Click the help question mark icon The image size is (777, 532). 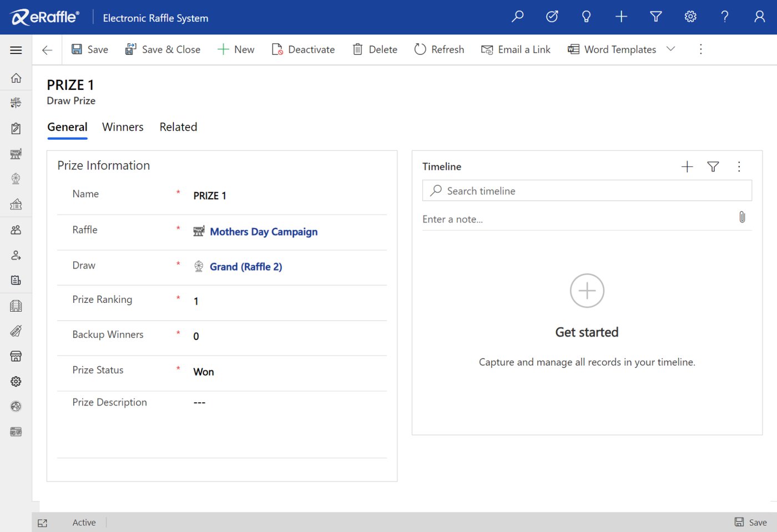click(x=724, y=17)
